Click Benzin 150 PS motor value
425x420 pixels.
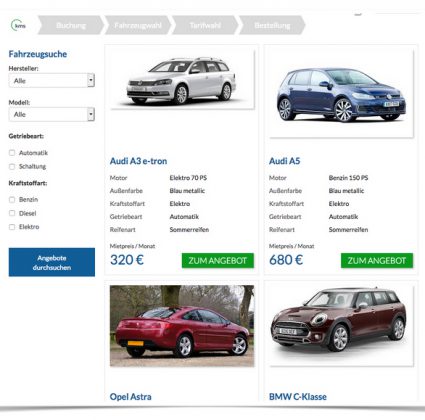coord(348,178)
